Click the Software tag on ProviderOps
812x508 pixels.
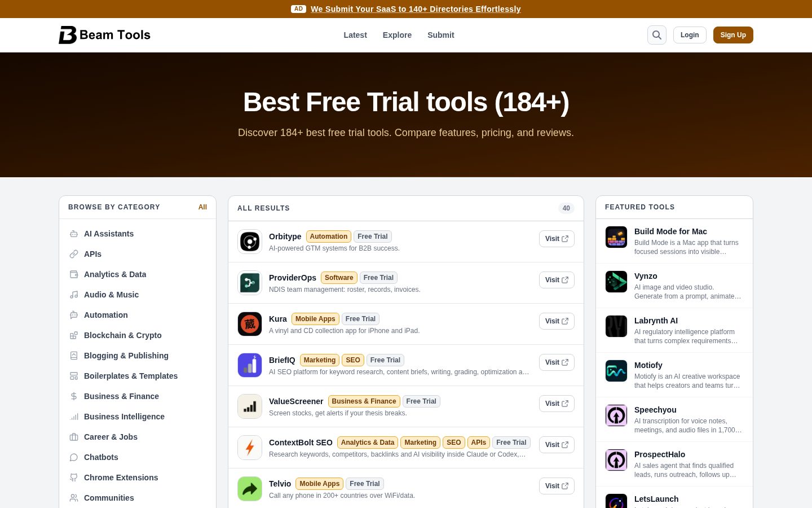coord(339,278)
